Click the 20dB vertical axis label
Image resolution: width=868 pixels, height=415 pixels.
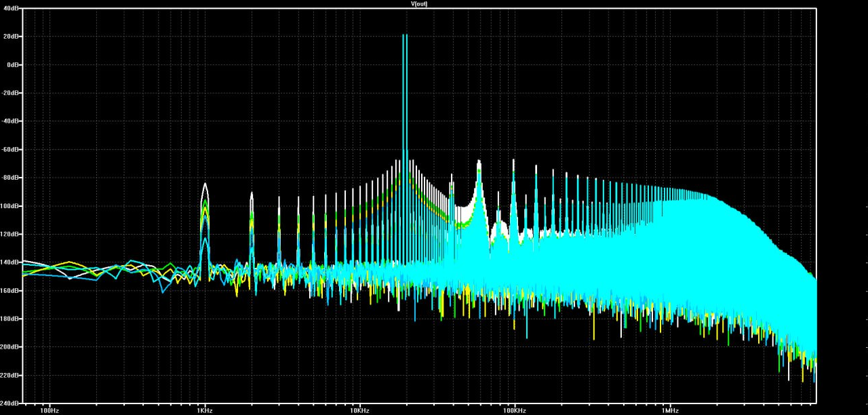point(11,36)
